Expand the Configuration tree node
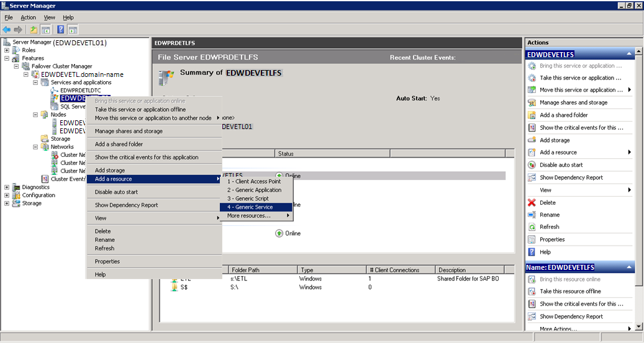This screenshot has width=644, height=343. coord(7,195)
